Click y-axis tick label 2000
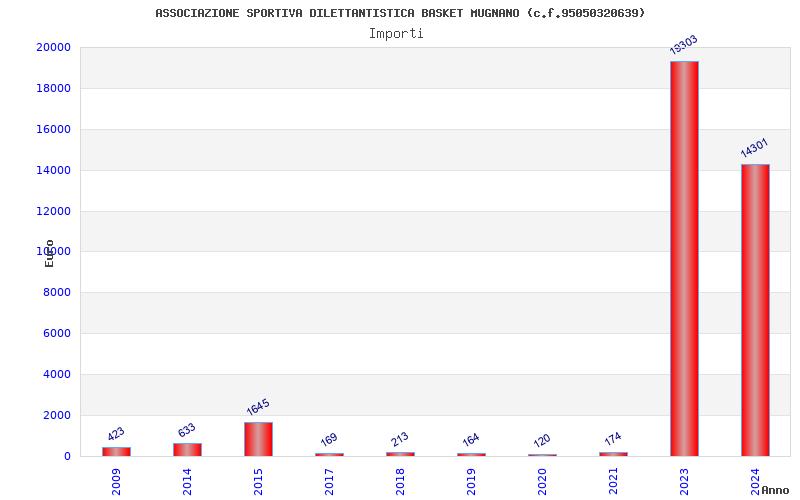Screen dimensions: 800x500 (57, 415)
